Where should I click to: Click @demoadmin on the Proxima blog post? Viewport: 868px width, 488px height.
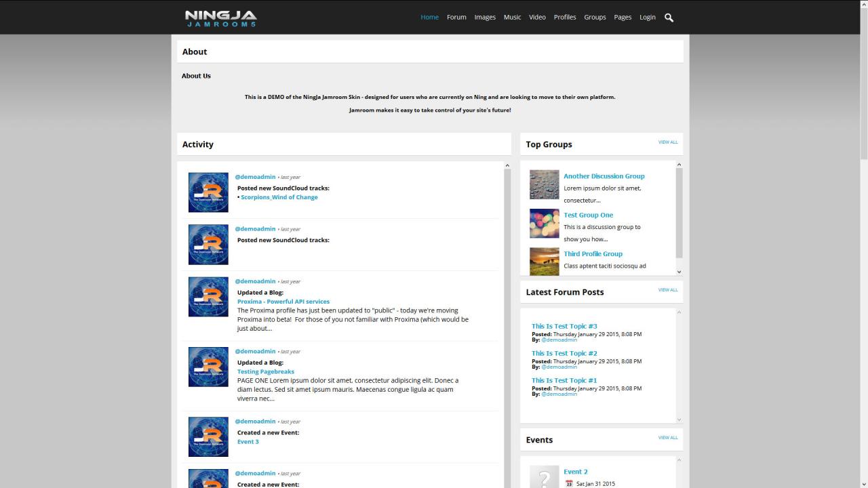[x=255, y=281]
